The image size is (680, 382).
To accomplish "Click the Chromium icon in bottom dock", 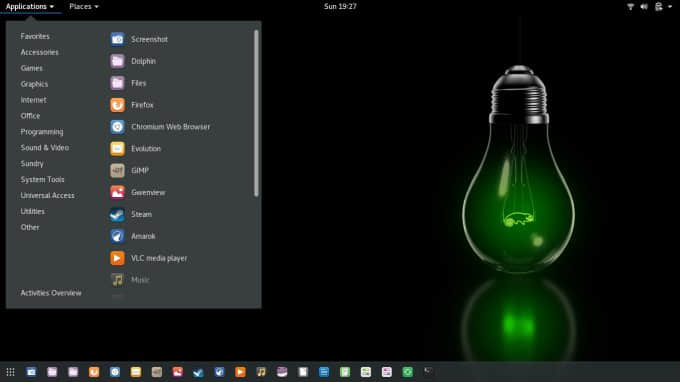I will [x=115, y=372].
